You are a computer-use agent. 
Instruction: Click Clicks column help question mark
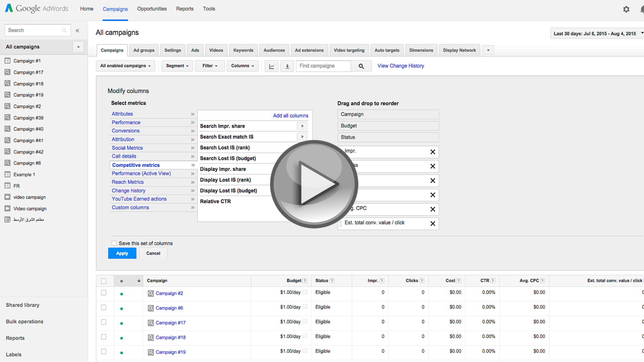[x=422, y=281]
